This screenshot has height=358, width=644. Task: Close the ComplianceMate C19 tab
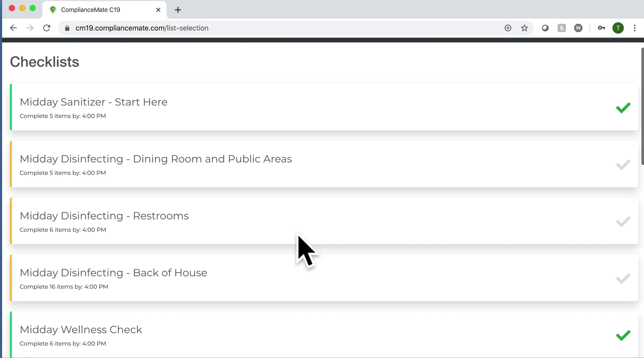click(x=158, y=10)
